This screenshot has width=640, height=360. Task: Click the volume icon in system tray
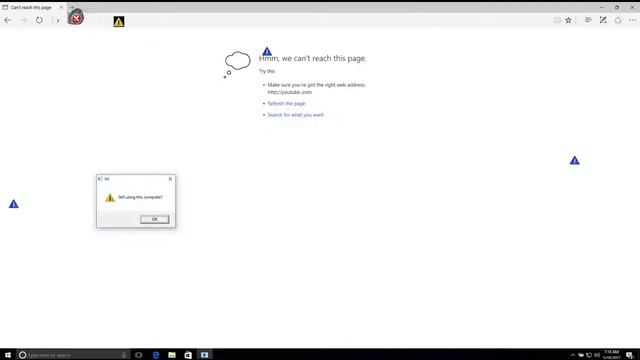click(597, 355)
